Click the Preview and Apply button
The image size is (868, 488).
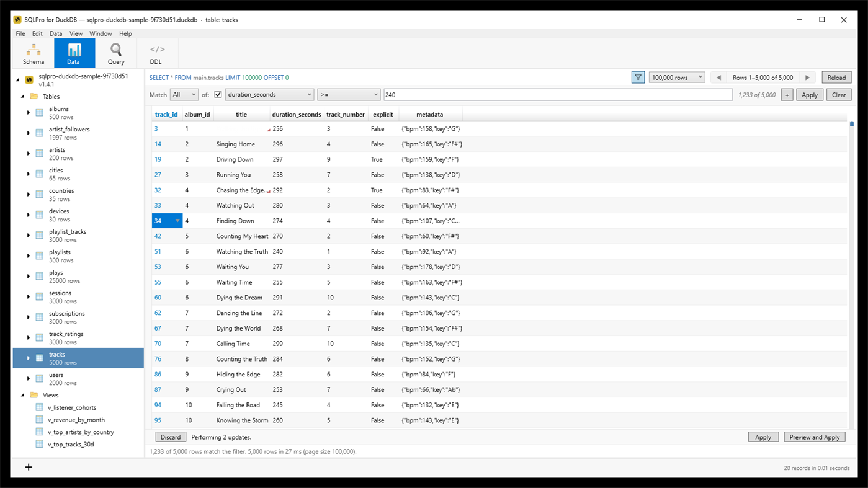(815, 437)
